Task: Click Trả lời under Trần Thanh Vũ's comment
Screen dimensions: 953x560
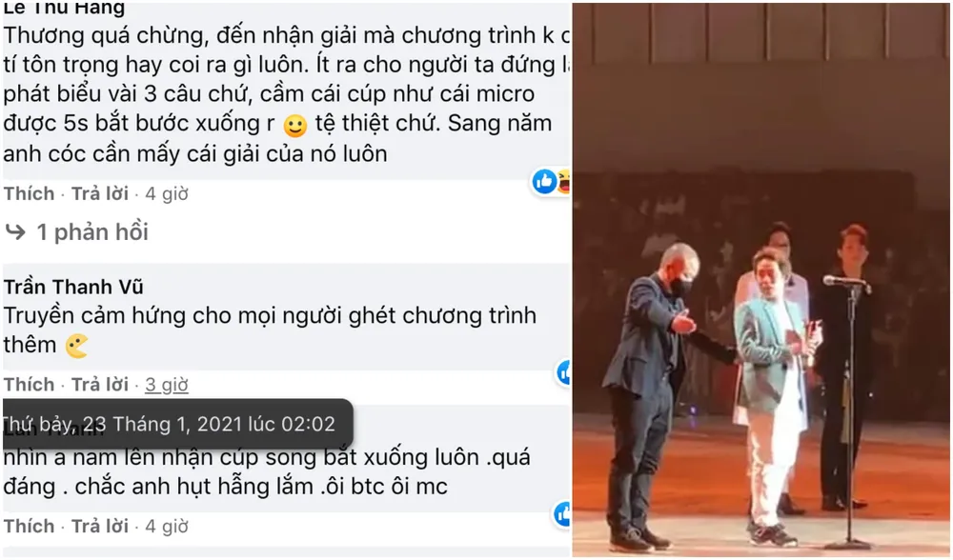Action: (x=100, y=385)
